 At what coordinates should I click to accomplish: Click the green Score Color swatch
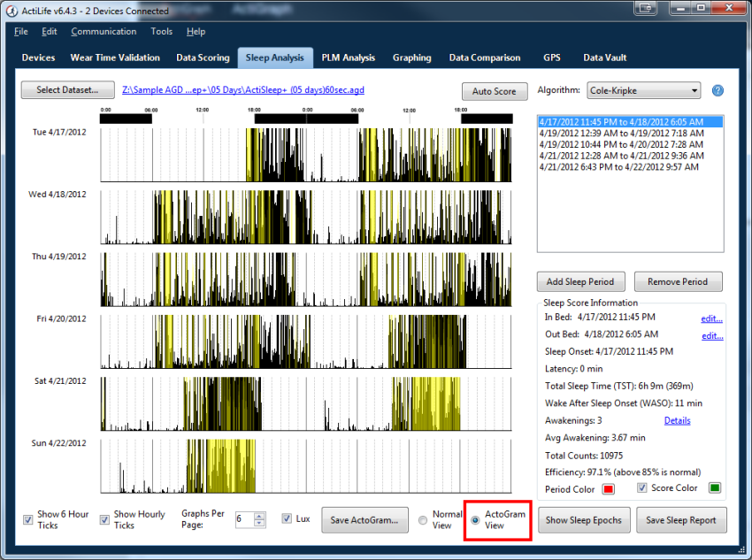[713, 488]
